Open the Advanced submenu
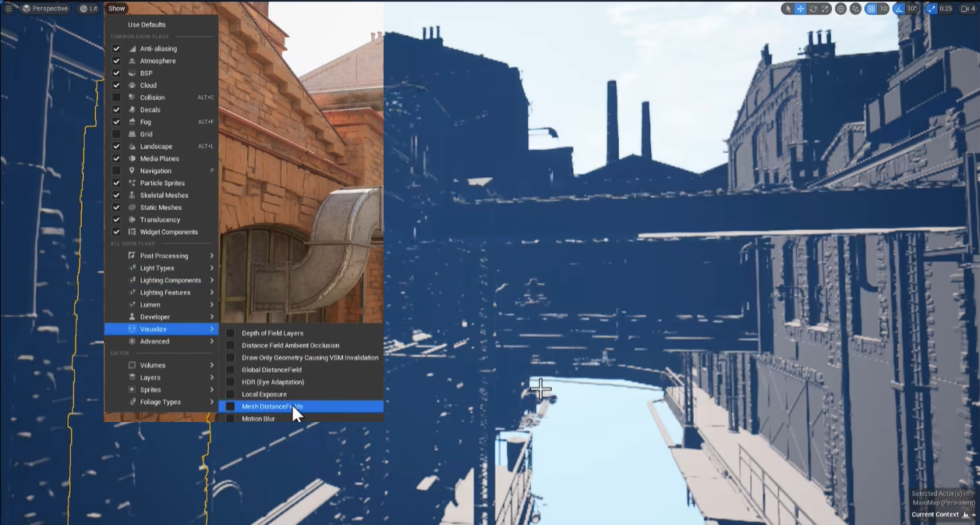Screen dimensions: 980x525 coord(161,341)
